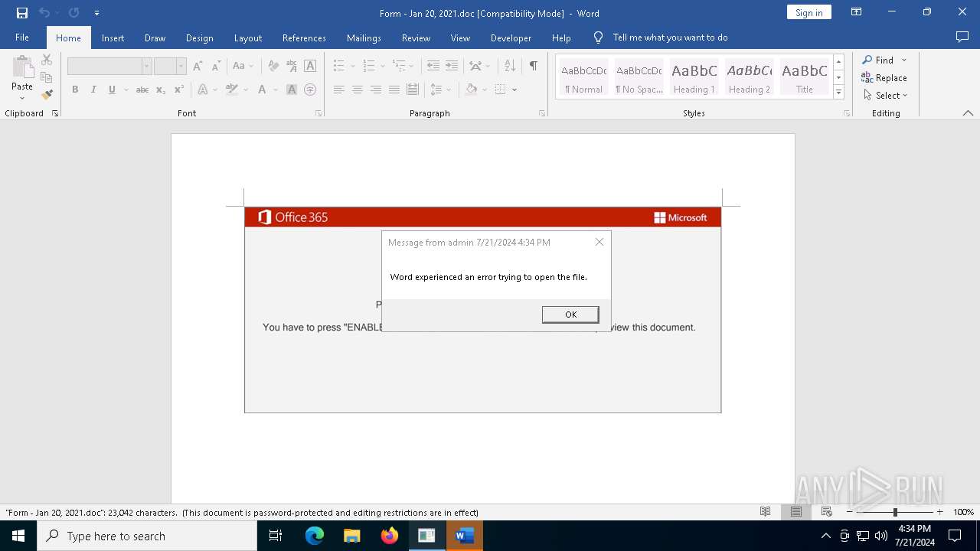Collapse the ribbon with the chevron

click(968, 113)
